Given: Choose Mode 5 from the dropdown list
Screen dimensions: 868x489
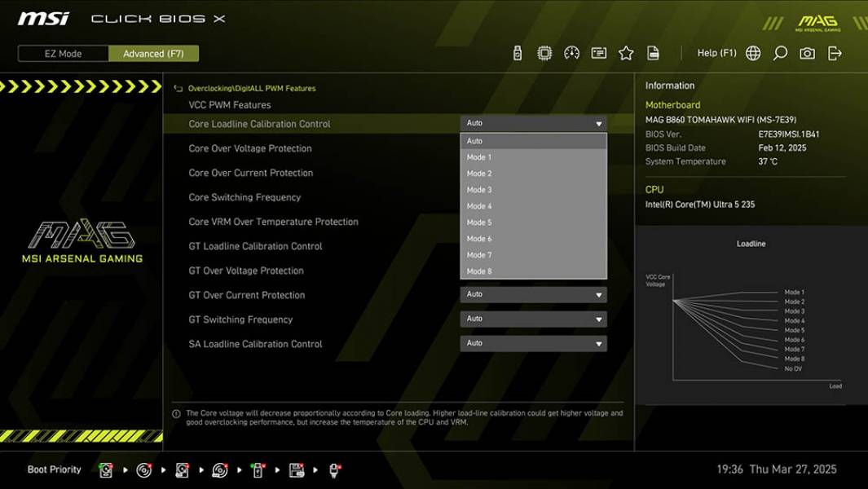Looking at the screenshot, I should click(533, 222).
